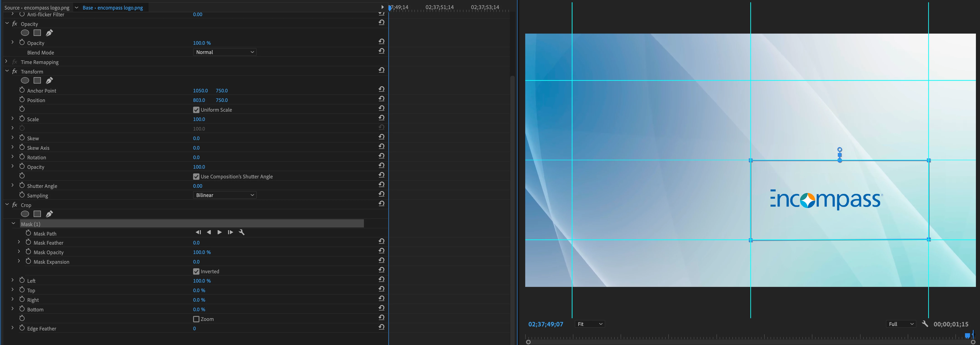Open the Sampling Bilinear dropdown
This screenshot has width=980, height=345.
pyautogui.click(x=224, y=195)
